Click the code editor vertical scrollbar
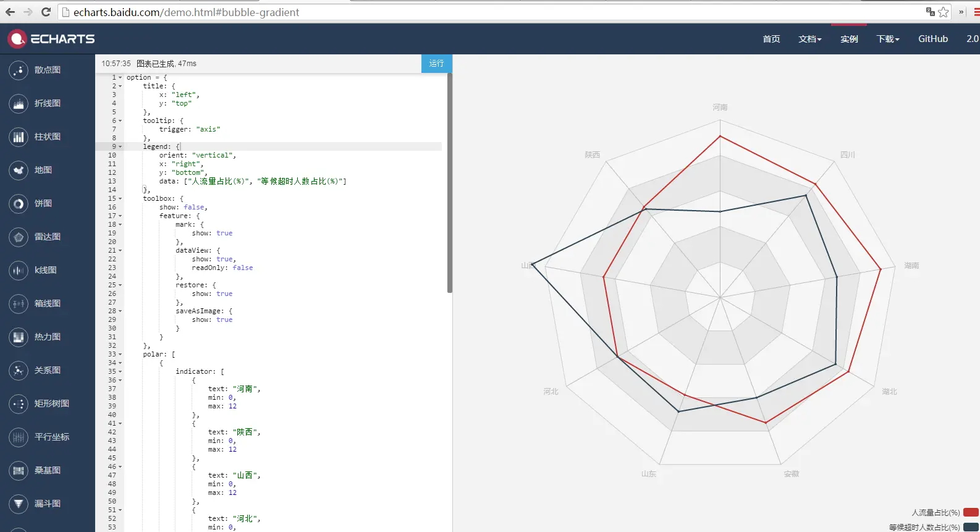Screen dimensions: 980x532 click(x=450, y=183)
